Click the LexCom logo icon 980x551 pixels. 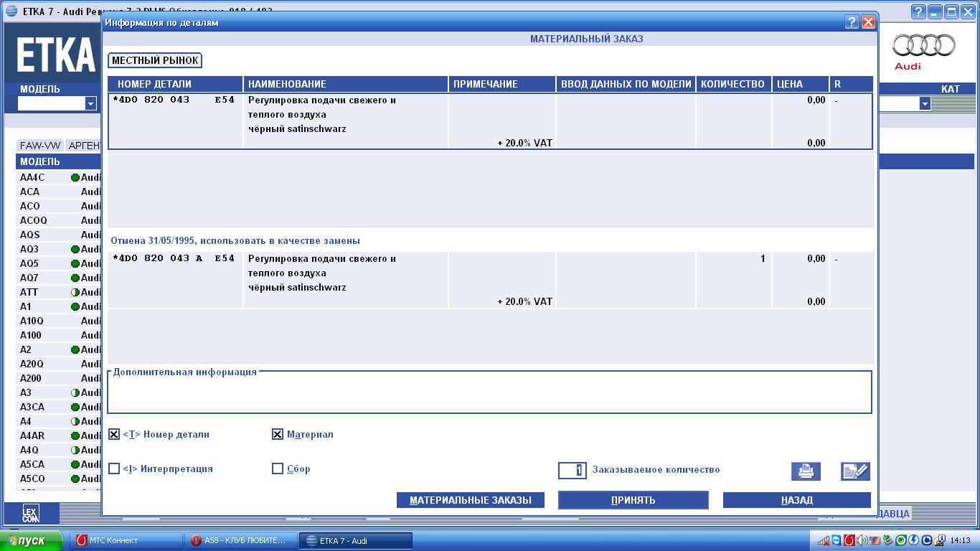(x=31, y=513)
